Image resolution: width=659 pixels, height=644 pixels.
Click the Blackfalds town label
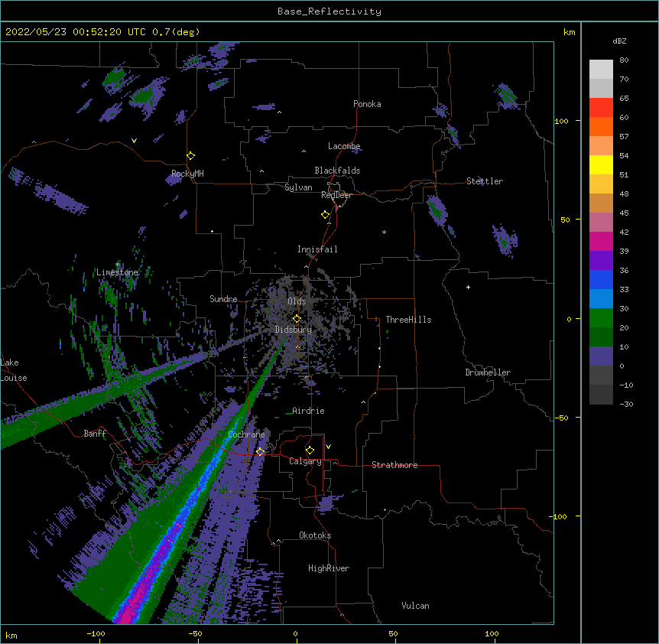(x=337, y=171)
